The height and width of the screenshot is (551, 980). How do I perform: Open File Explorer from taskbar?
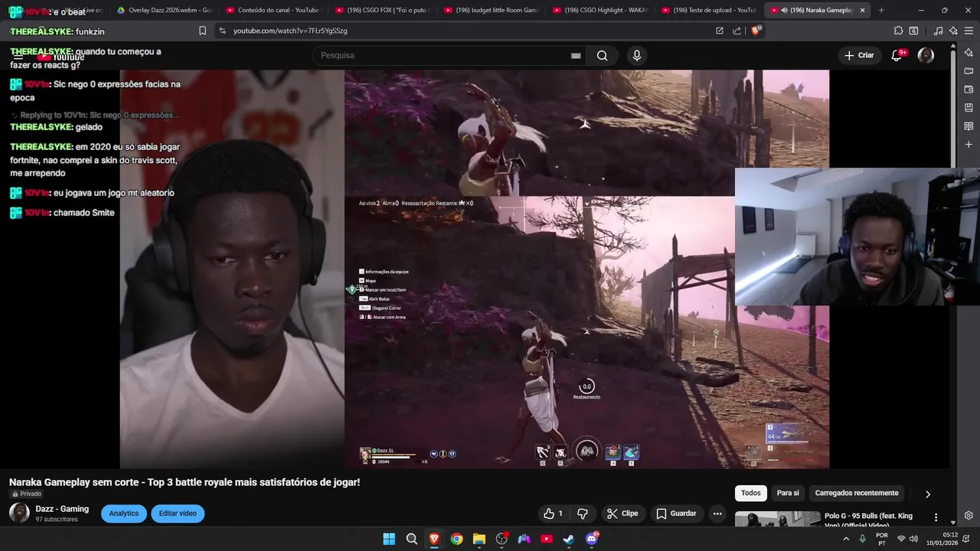click(479, 539)
